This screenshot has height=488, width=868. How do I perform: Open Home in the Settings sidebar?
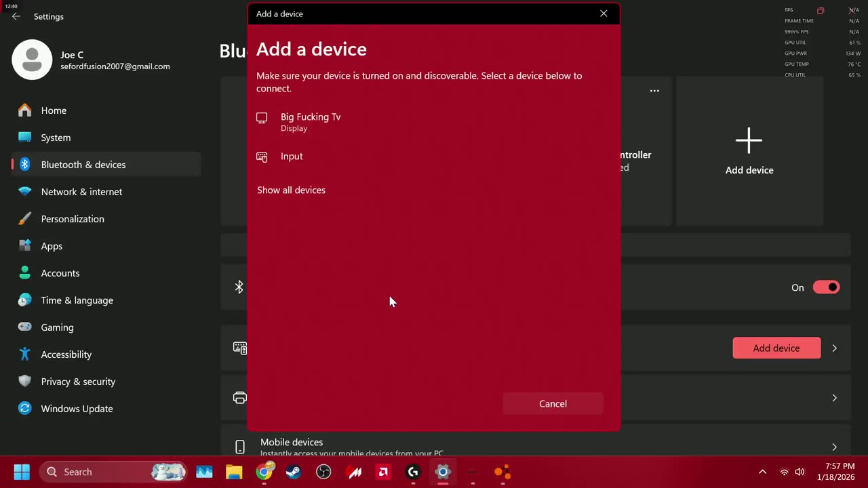tap(106, 110)
